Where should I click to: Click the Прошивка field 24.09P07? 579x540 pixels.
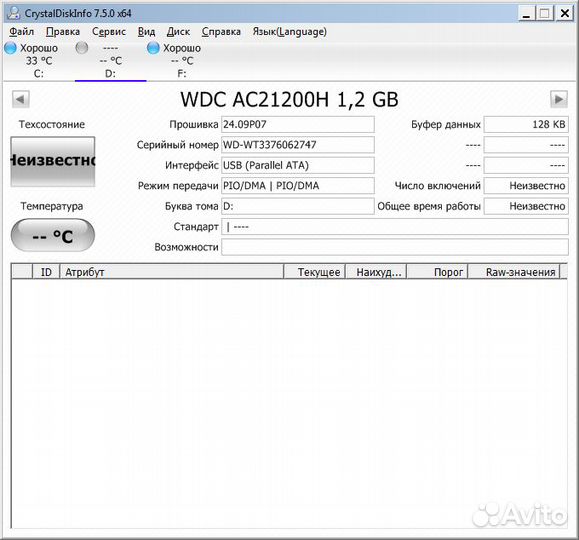point(298,124)
